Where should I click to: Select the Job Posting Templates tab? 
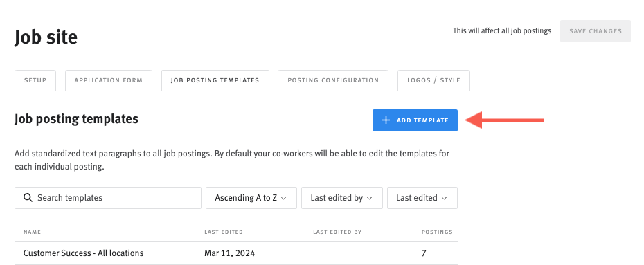coord(215,80)
